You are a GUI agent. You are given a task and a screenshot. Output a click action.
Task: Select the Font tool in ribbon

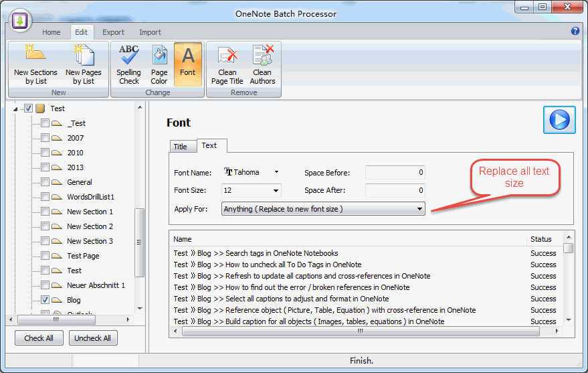pyautogui.click(x=188, y=64)
